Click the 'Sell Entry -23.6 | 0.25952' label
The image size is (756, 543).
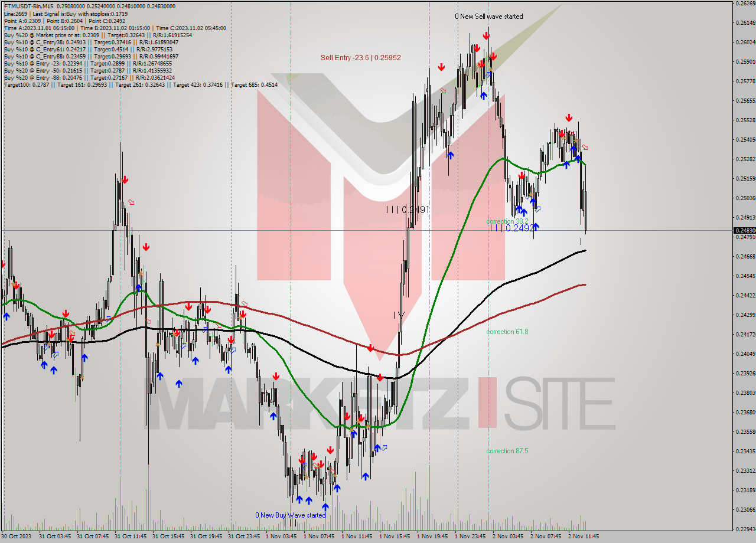click(x=361, y=58)
